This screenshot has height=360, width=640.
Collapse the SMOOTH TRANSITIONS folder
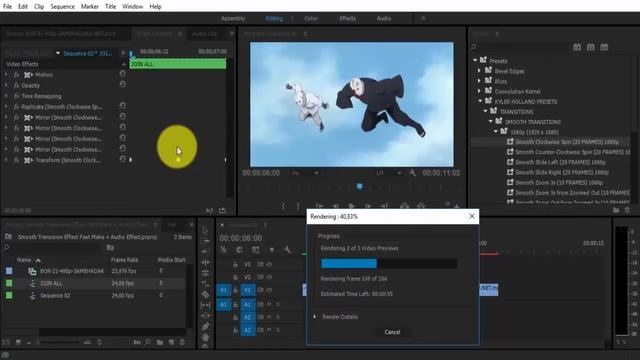coord(491,121)
